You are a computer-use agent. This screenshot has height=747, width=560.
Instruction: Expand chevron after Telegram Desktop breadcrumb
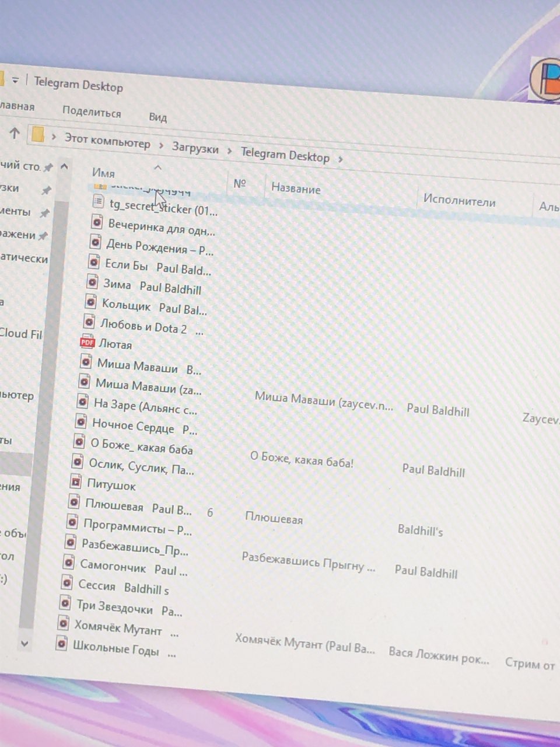(340, 159)
